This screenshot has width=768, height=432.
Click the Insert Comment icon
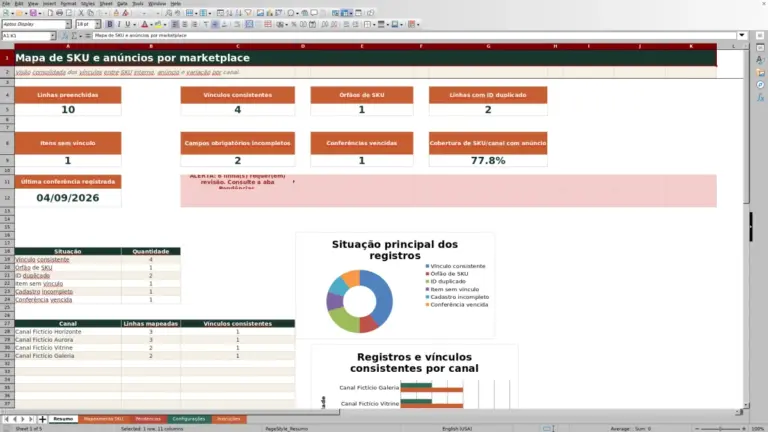(x=314, y=13)
